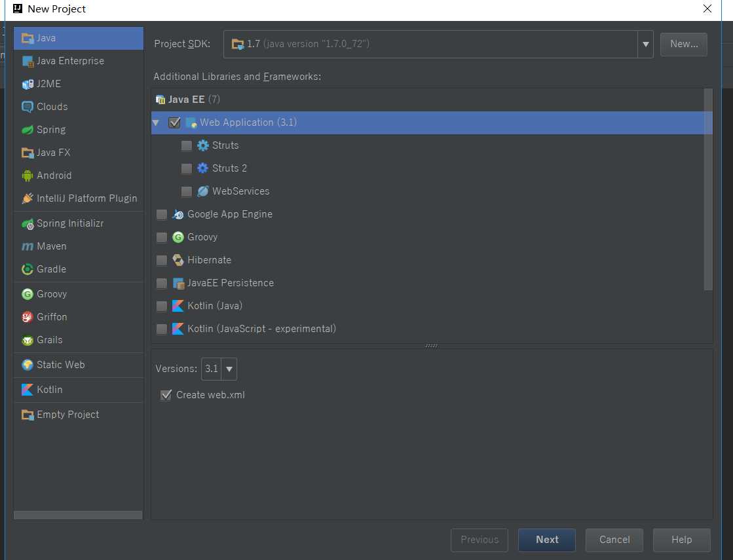This screenshot has width=733, height=560.
Task: Click the Gradle icon in sidebar
Action: click(28, 269)
